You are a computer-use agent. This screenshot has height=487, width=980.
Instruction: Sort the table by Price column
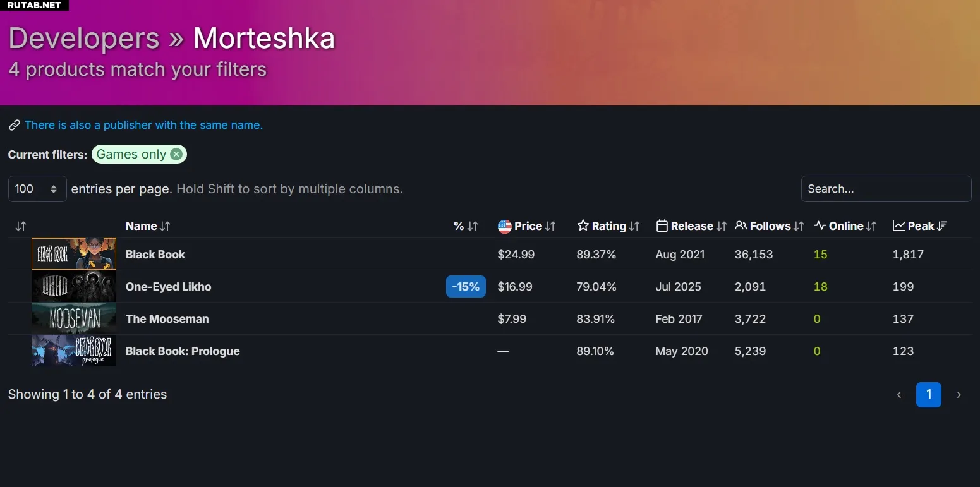527,226
